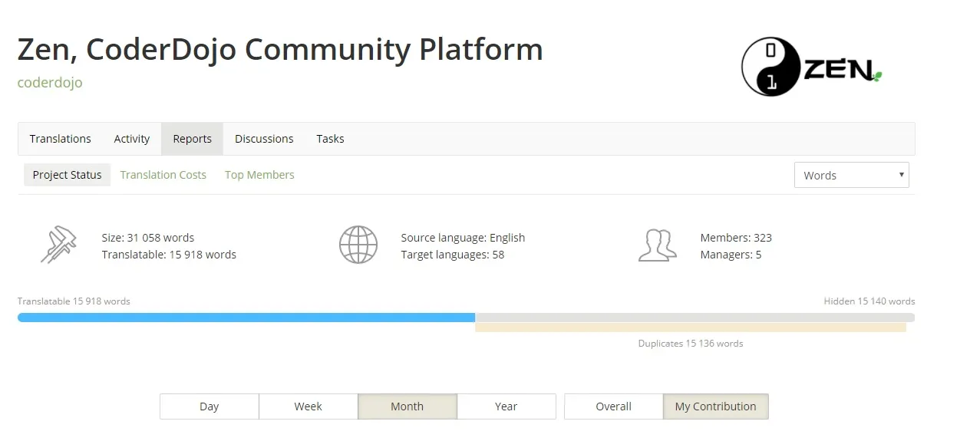Choose the Week time range
Viewport: 980px width, 441px height.
pyautogui.click(x=309, y=406)
